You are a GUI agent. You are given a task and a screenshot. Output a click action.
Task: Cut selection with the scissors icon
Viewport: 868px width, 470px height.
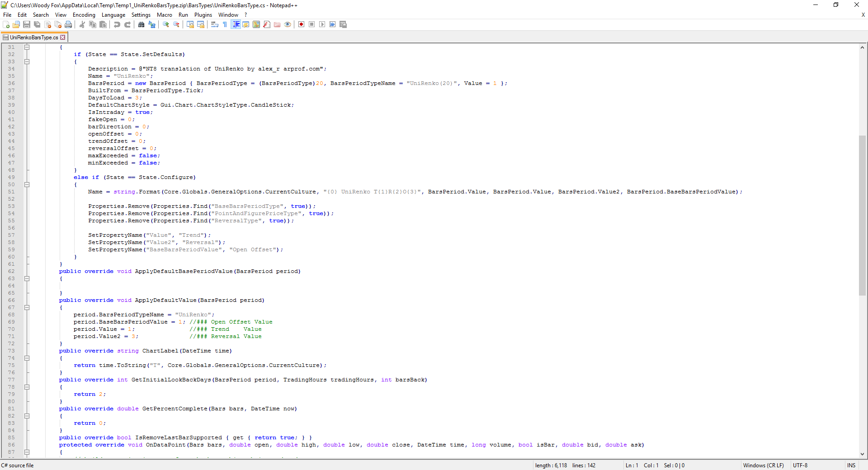82,24
